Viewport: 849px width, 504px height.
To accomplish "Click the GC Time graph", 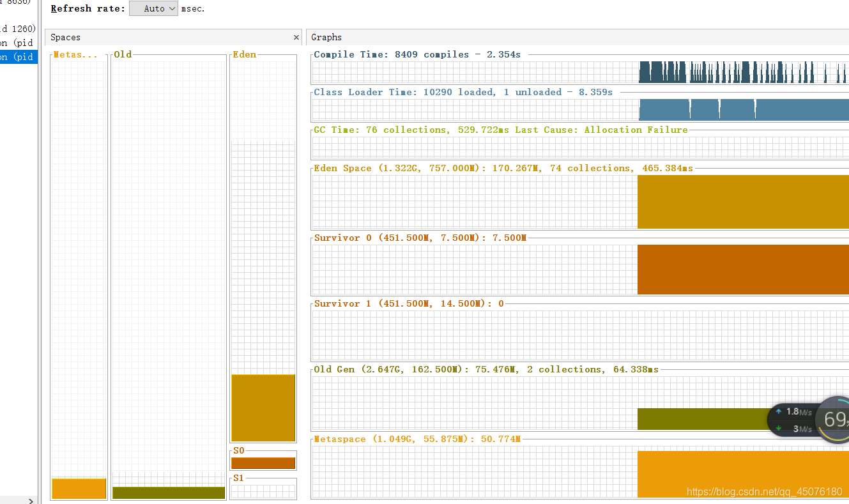I will [580, 148].
